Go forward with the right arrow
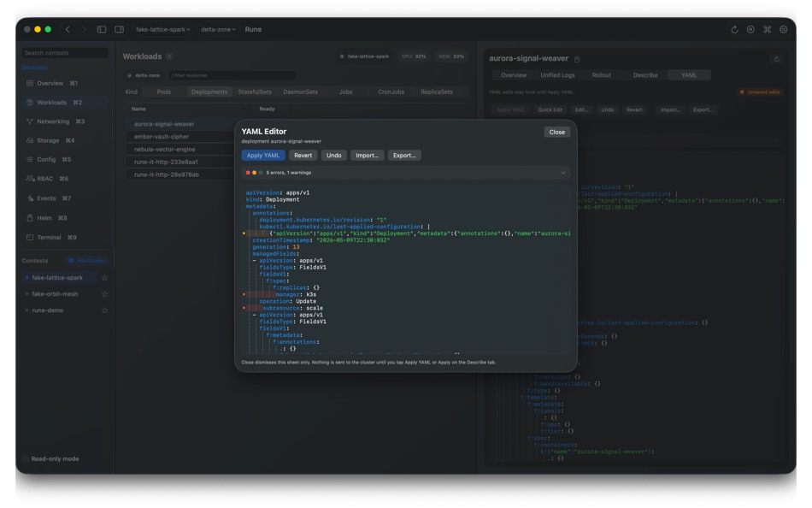The width and height of the screenshot is (812, 508). (x=84, y=30)
